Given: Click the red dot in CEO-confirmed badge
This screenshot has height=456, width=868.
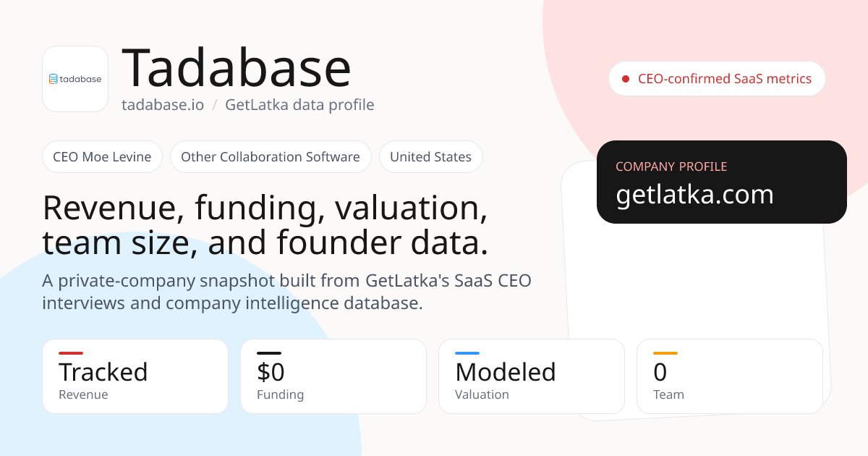Looking at the screenshot, I should click(626, 79).
